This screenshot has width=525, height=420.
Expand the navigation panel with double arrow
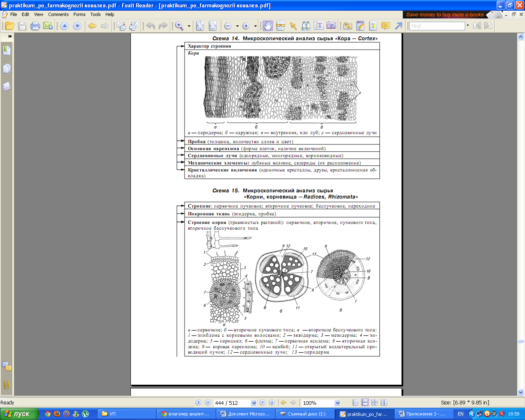pos(10,36)
